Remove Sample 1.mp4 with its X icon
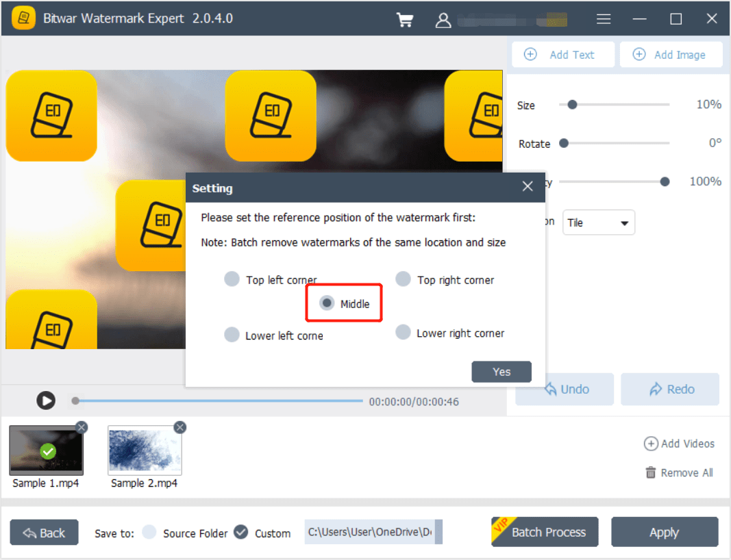Image resolution: width=731 pixels, height=560 pixels. click(x=82, y=427)
